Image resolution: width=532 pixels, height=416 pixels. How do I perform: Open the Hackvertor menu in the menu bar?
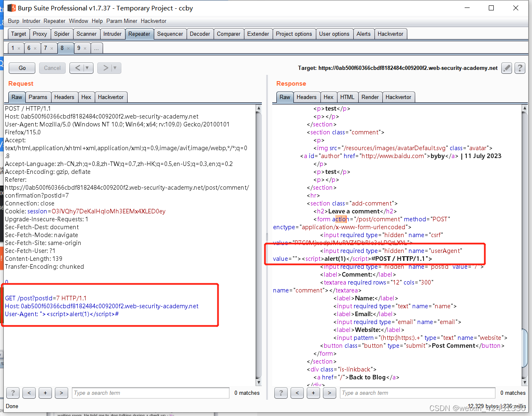(x=153, y=21)
